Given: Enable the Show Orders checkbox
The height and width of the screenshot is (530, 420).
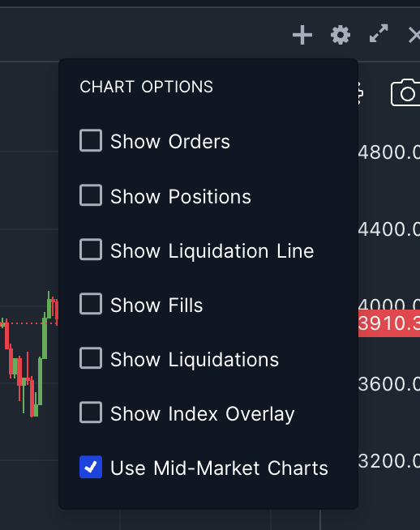Looking at the screenshot, I should 91,140.
